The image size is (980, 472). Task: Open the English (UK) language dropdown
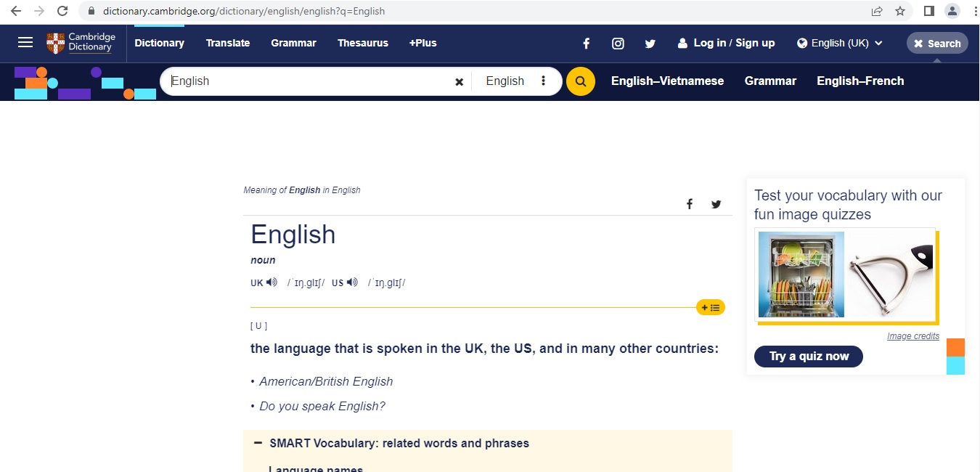[x=839, y=44]
